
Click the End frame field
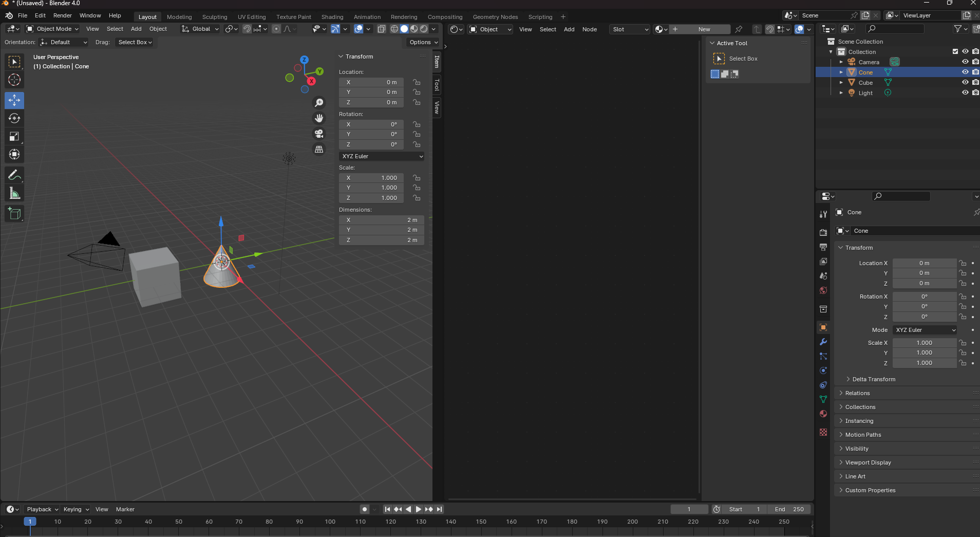pos(789,509)
